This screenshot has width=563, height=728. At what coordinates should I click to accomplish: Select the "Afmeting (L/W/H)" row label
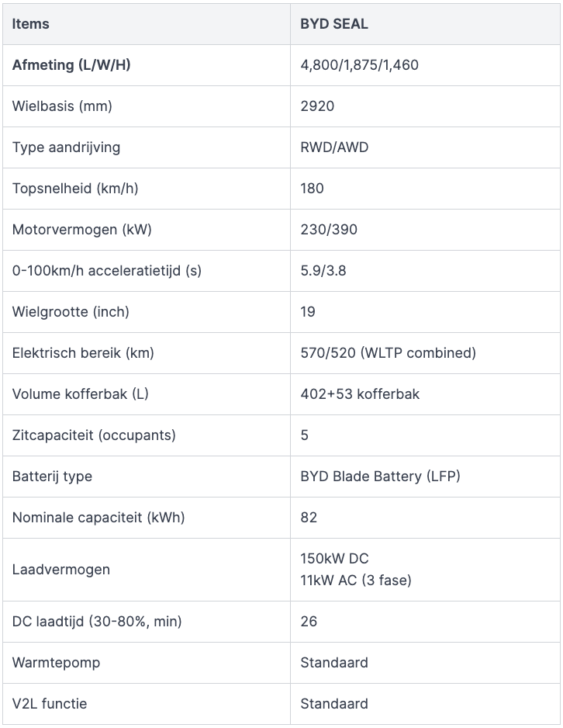click(x=71, y=65)
